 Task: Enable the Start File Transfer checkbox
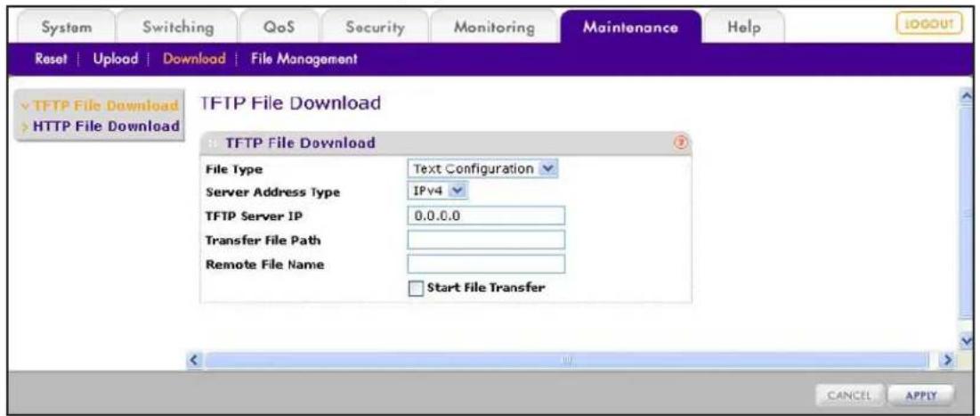[x=416, y=289]
